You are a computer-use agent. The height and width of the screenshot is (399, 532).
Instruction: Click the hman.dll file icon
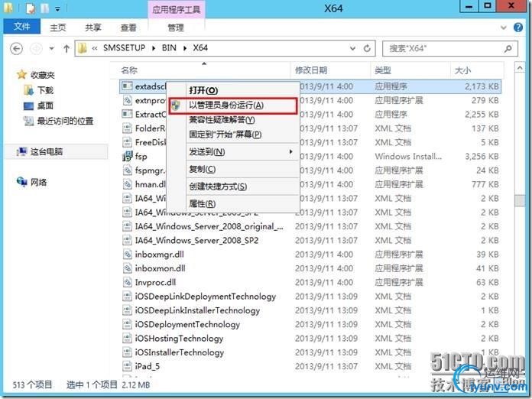(x=127, y=184)
